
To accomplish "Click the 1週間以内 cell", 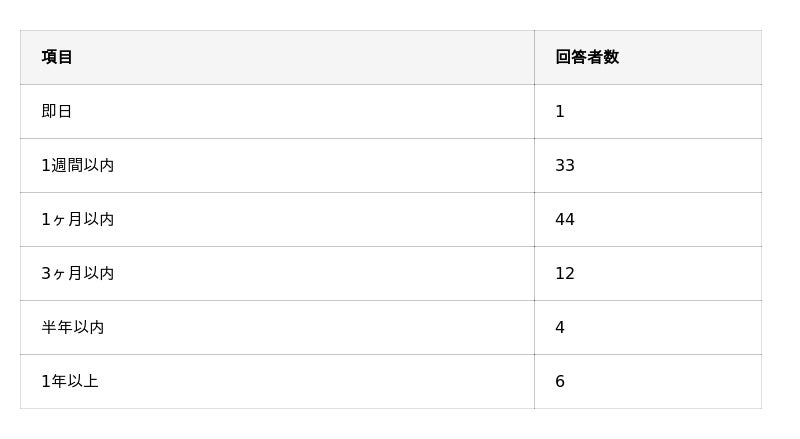I will [77, 165].
